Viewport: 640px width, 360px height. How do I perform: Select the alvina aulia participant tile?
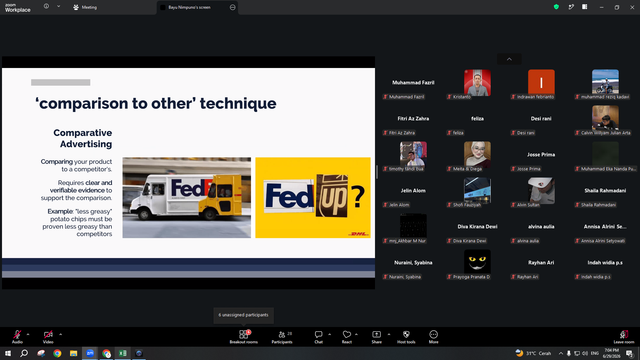pos(541,229)
